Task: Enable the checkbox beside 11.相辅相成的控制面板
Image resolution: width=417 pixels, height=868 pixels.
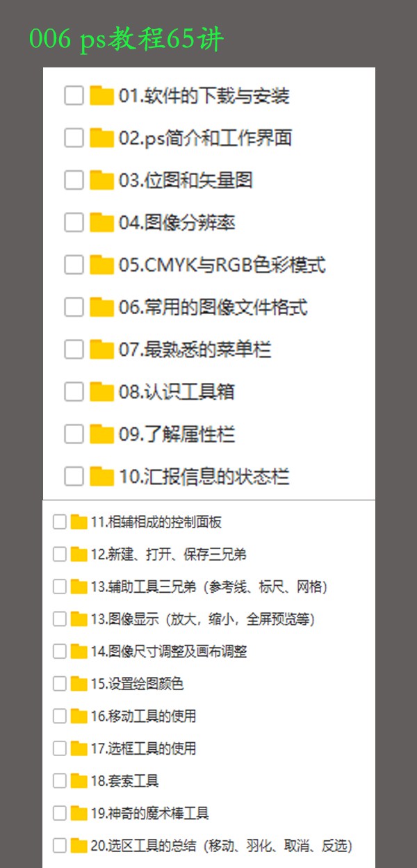Action: (60, 522)
